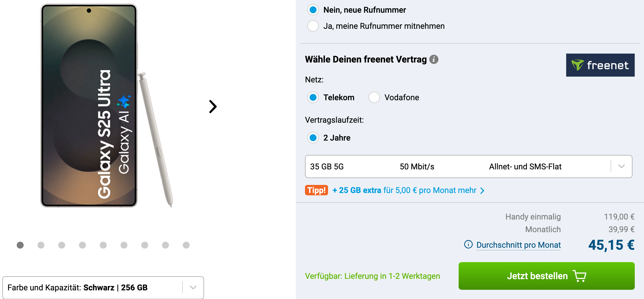Click the 'Jetzt bestellen' button

pos(547,276)
